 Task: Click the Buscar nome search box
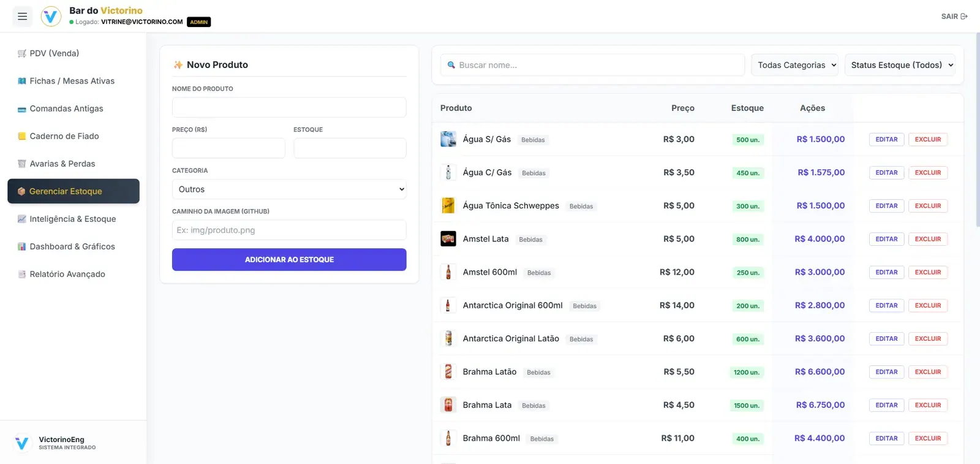point(592,65)
